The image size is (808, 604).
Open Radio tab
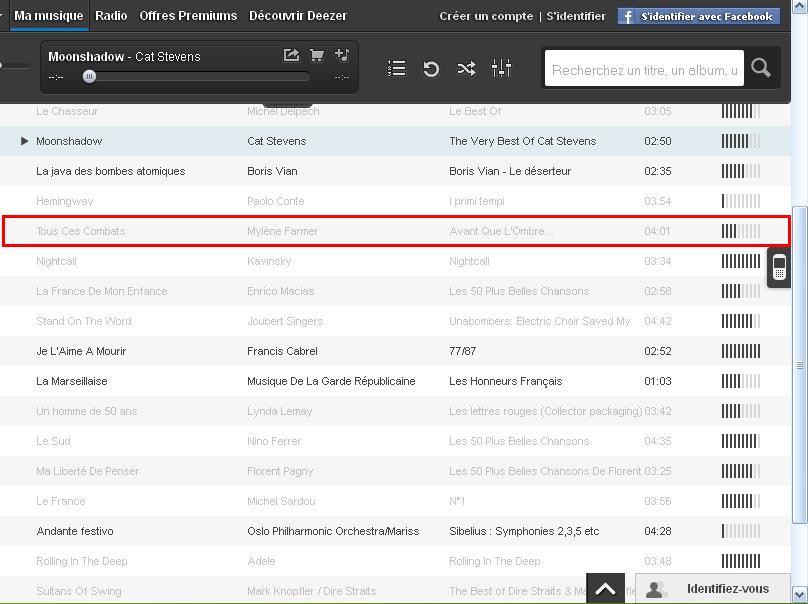pyautogui.click(x=111, y=15)
